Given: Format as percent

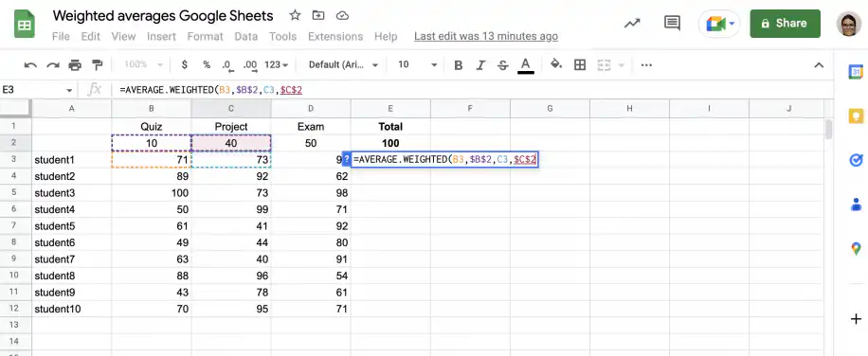Looking at the screenshot, I should pos(207,64).
